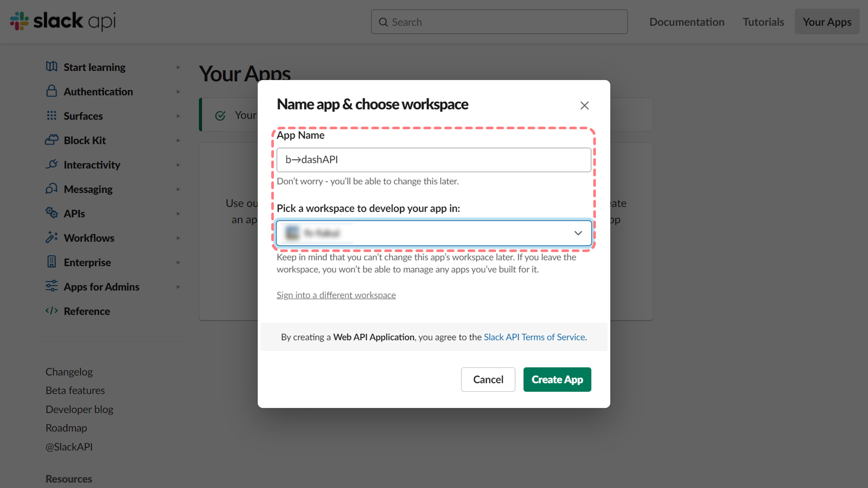
Task: Expand the Messaging section
Action: click(178, 189)
